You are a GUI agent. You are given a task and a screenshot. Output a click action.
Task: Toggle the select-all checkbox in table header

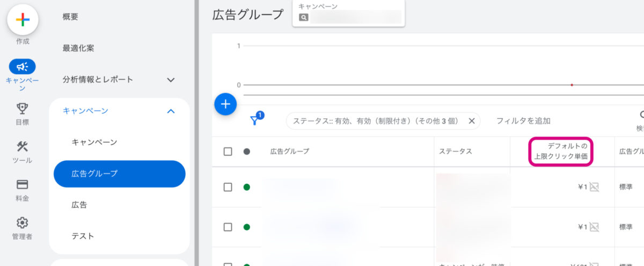[x=228, y=152]
